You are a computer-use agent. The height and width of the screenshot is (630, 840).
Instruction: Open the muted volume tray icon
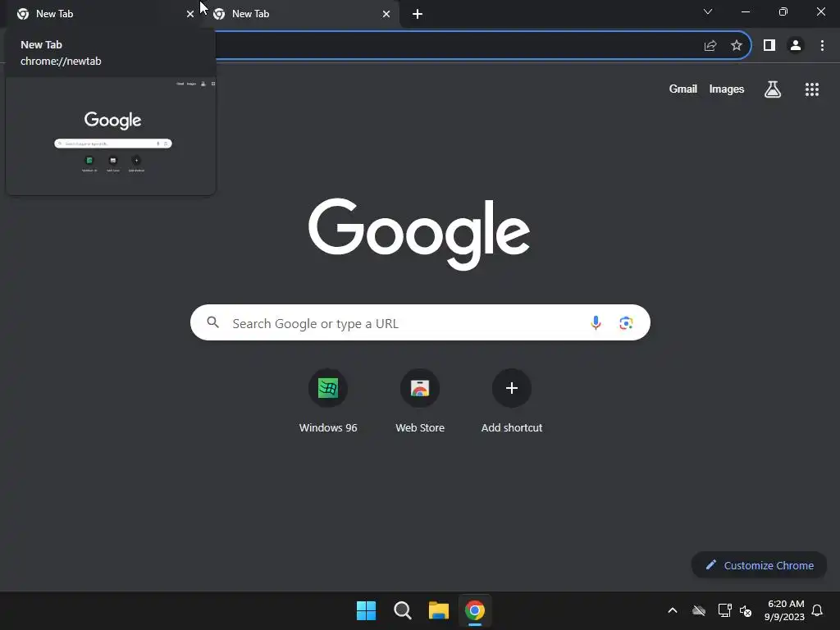[x=745, y=610]
